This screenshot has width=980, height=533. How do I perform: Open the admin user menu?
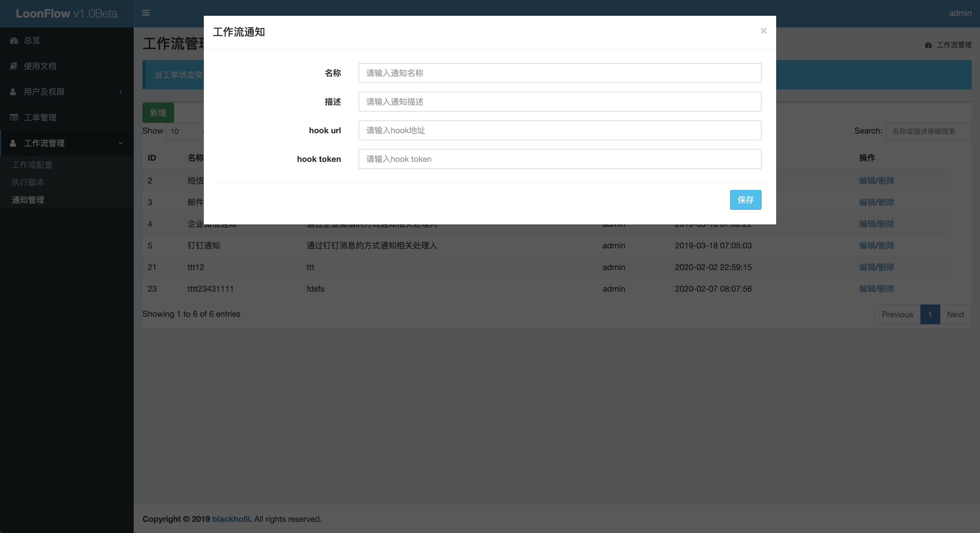(960, 13)
